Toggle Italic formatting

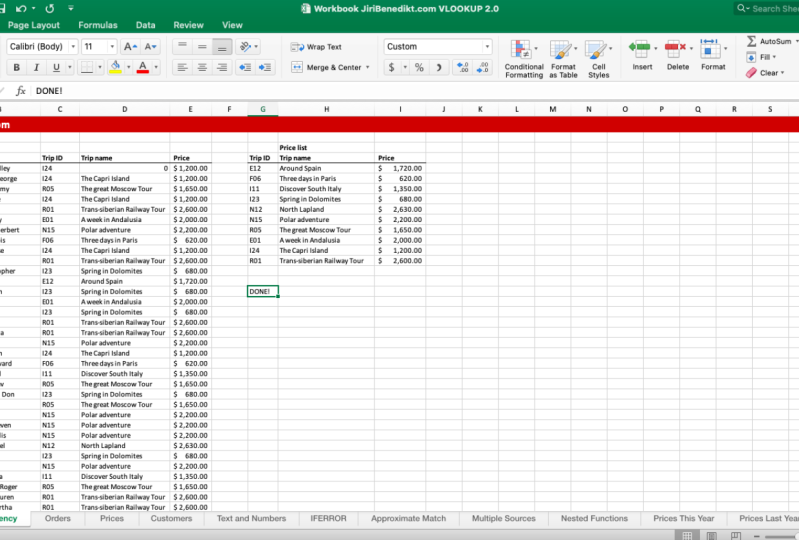click(x=36, y=67)
